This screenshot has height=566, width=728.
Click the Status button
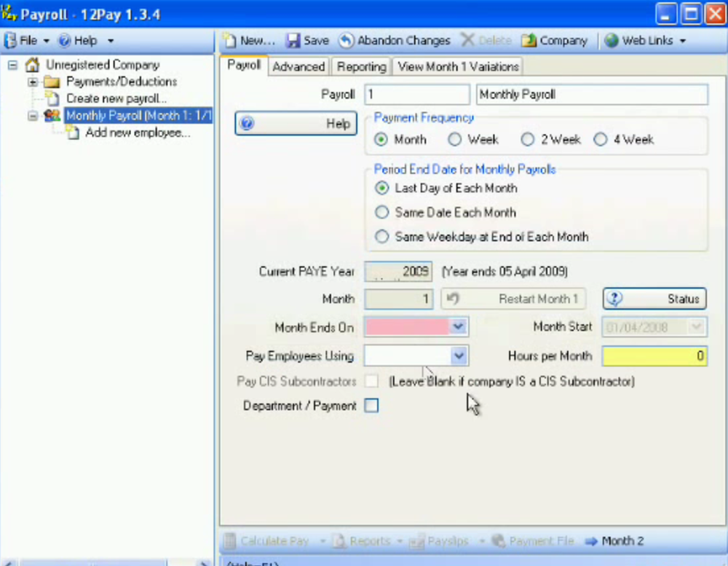click(x=654, y=299)
